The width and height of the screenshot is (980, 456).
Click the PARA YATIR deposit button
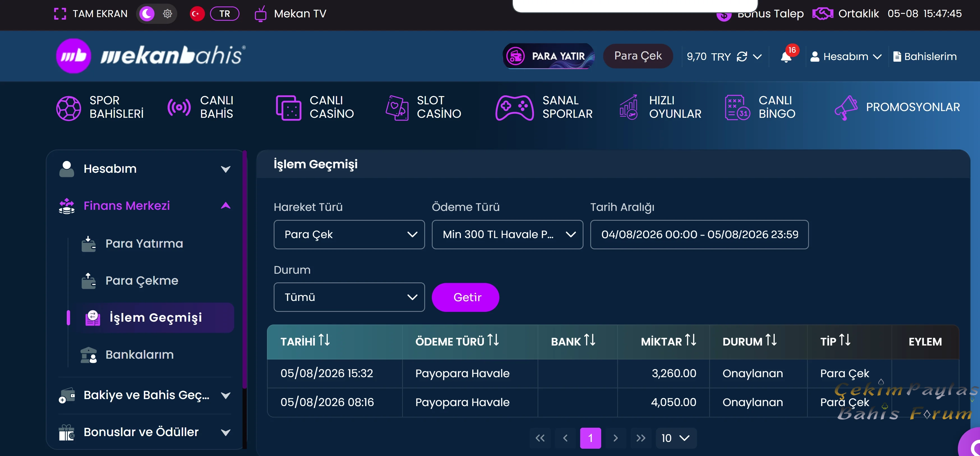coord(548,56)
